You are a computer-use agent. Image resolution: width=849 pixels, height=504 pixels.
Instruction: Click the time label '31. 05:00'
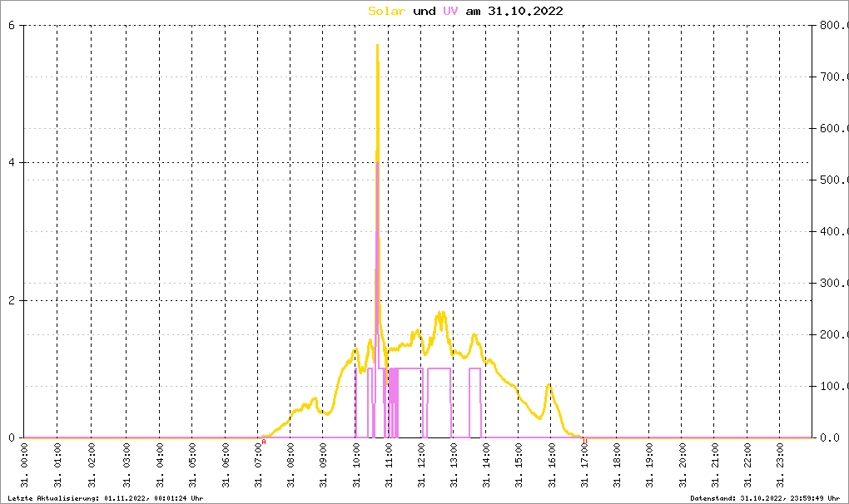(x=192, y=466)
